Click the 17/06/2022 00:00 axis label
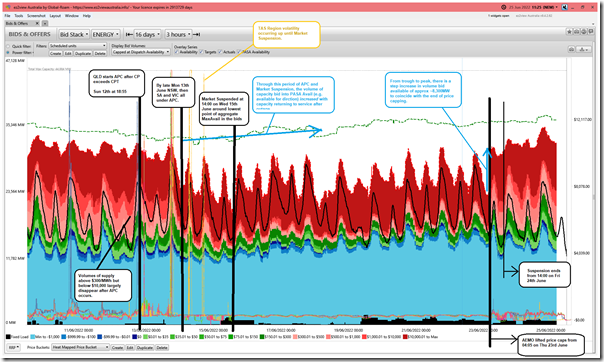 click(281, 330)
